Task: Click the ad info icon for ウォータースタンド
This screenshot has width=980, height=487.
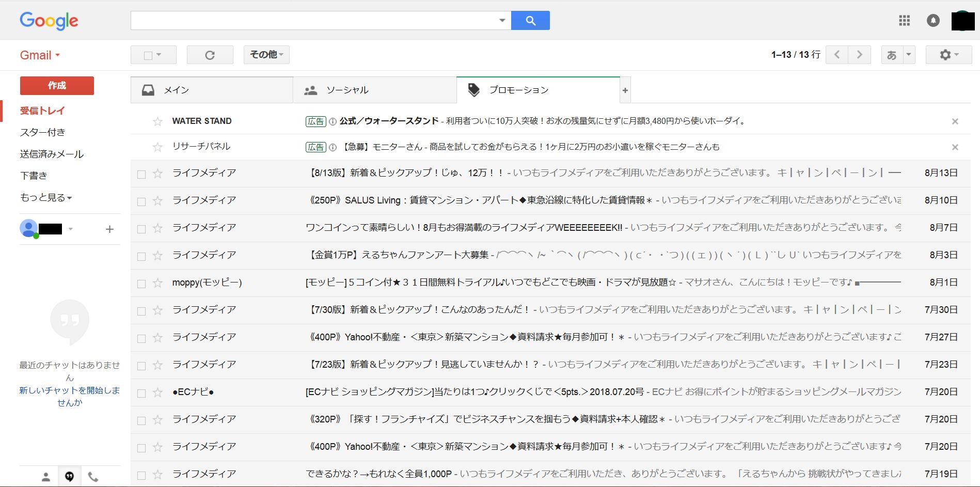Action: pyautogui.click(x=333, y=121)
